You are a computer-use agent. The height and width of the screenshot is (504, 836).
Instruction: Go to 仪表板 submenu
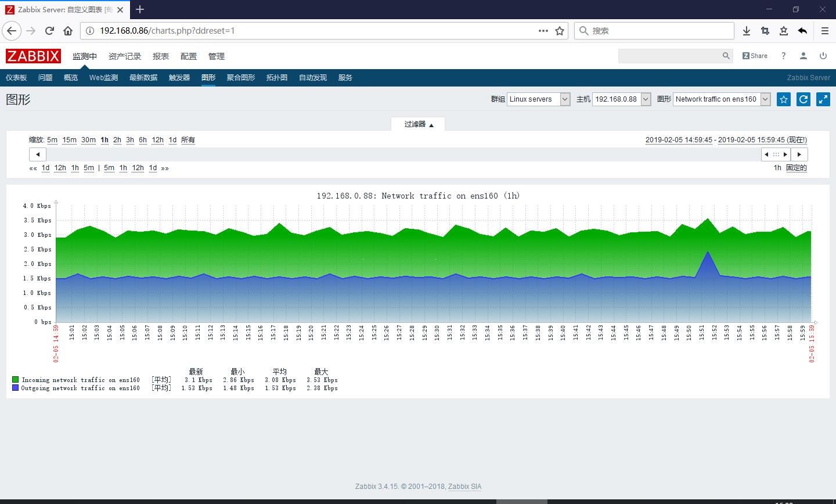16,78
